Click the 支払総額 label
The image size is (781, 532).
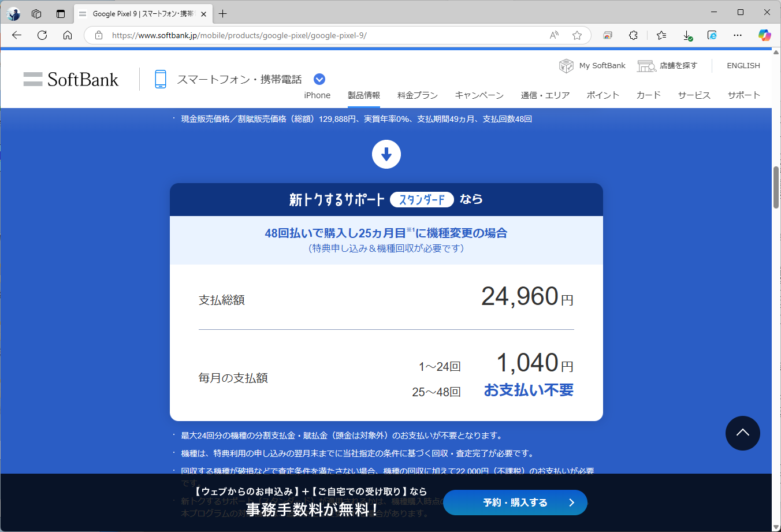click(222, 300)
